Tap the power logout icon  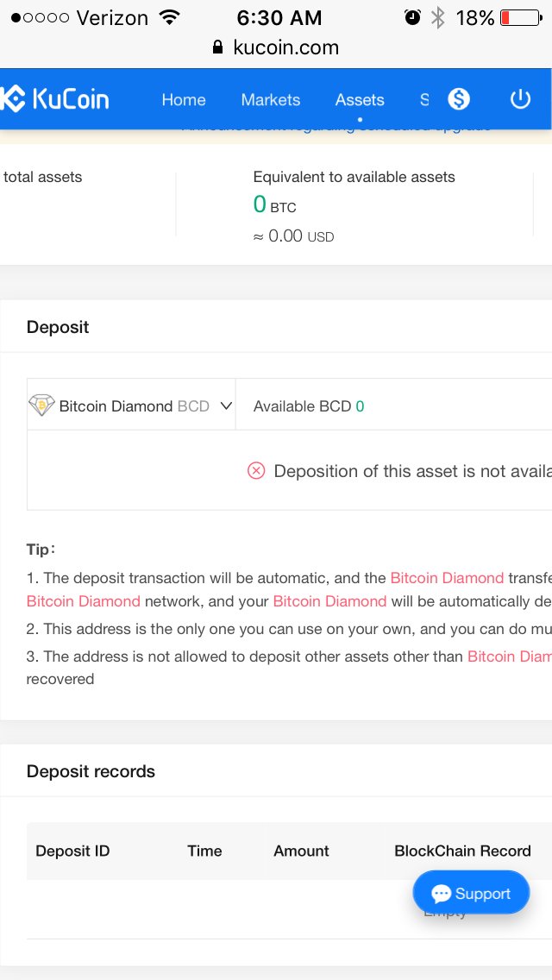[520, 98]
